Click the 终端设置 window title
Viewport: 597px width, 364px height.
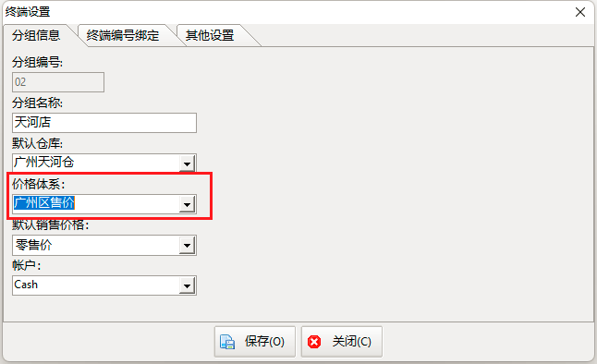[28, 12]
